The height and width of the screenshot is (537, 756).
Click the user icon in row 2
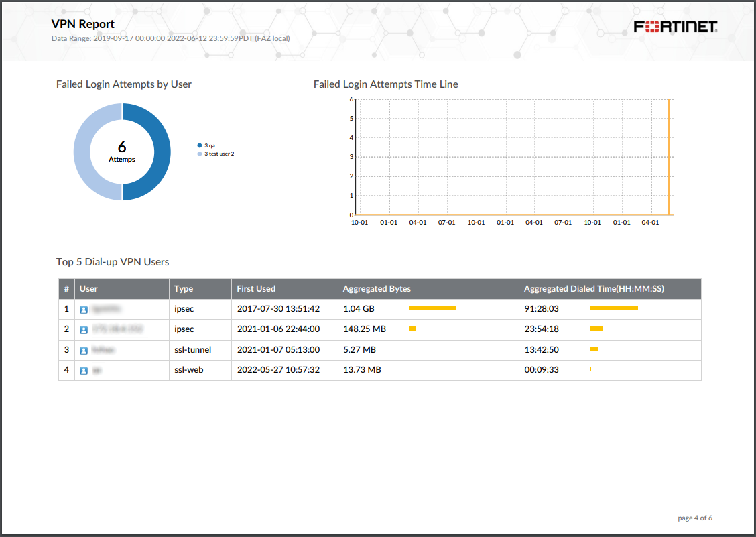point(84,330)
